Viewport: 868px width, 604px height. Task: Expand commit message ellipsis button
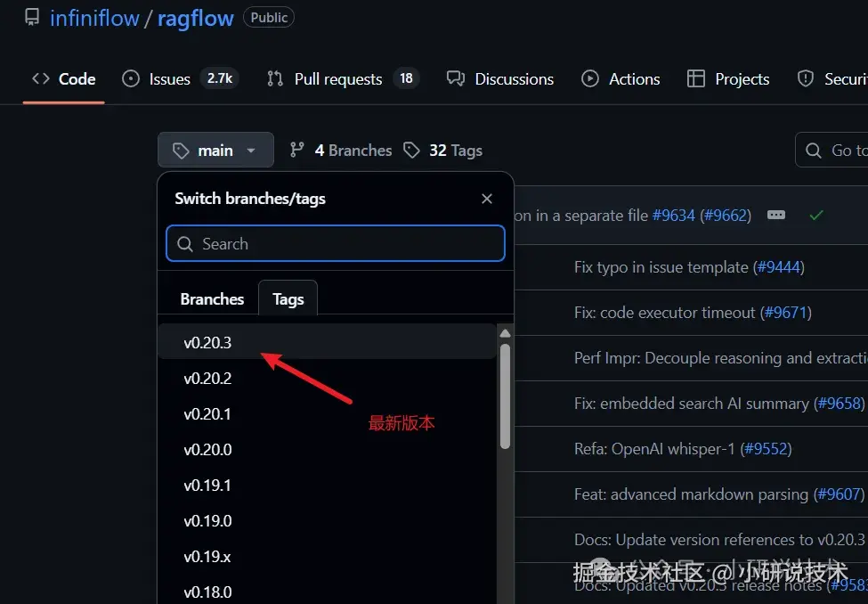click(x=776, y=215)
